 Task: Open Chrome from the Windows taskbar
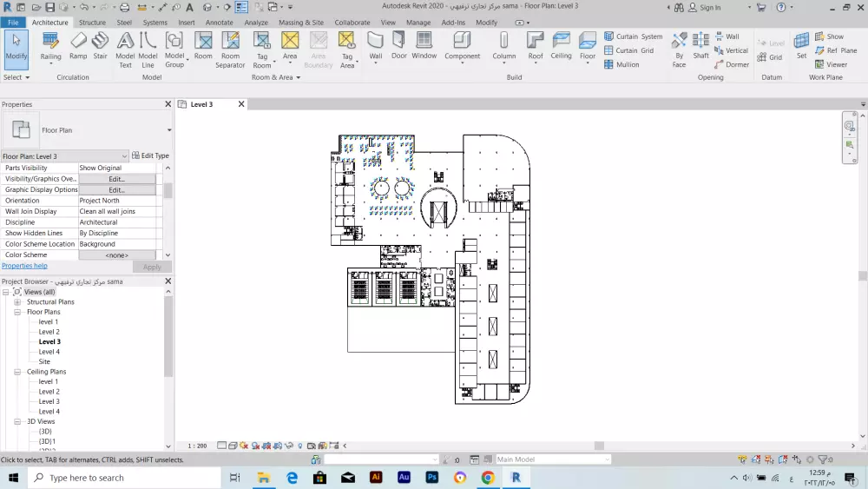pos(488,478)
